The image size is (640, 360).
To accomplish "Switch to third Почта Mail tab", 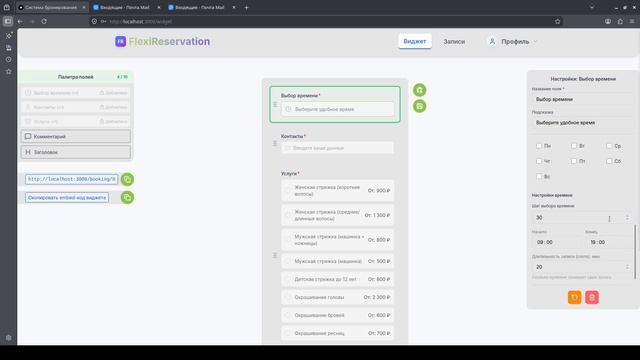I will tap(202, 7).
